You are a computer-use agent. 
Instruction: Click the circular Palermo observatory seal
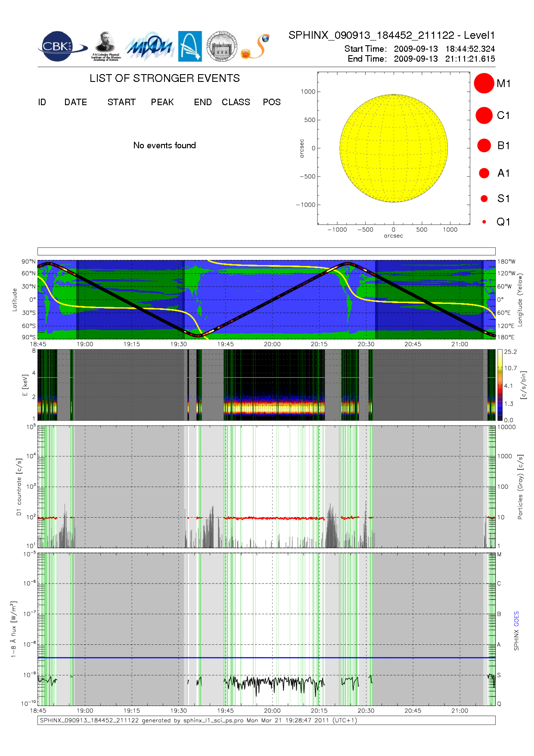click(x=222, y=47)
